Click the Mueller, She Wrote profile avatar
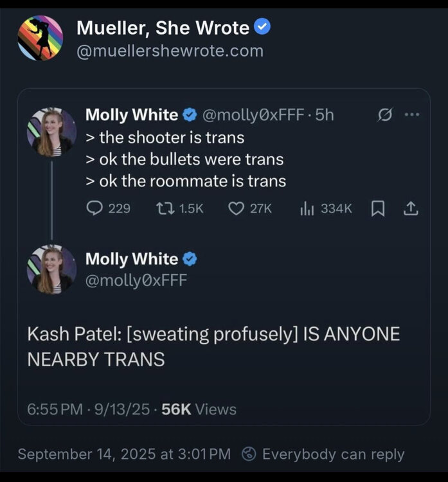448x482 pixels. [40, 38]
